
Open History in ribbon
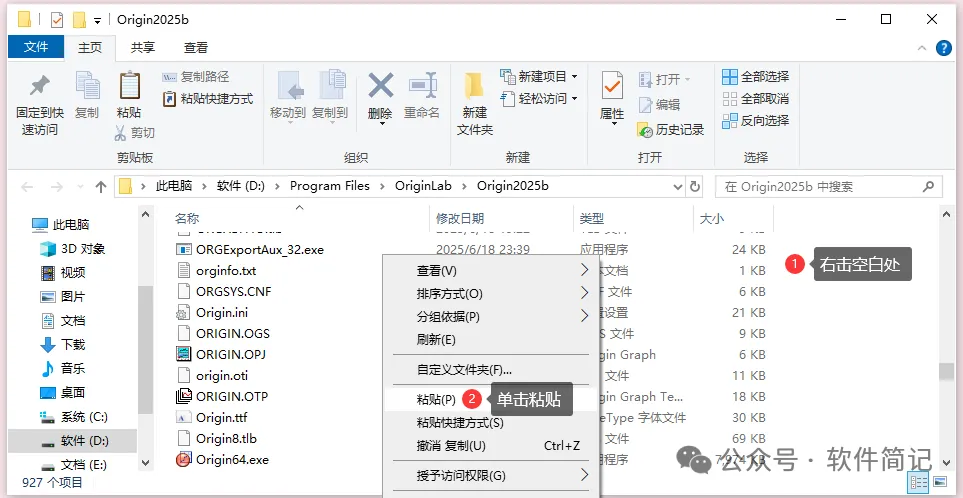671,130
